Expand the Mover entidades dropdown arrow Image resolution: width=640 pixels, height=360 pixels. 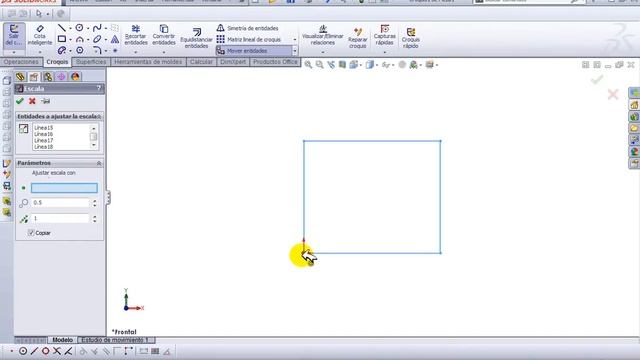pyautogui.click(x=295, y=51)
